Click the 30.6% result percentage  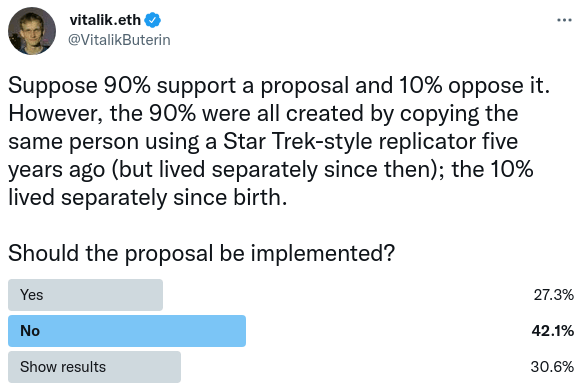(553, 367)
